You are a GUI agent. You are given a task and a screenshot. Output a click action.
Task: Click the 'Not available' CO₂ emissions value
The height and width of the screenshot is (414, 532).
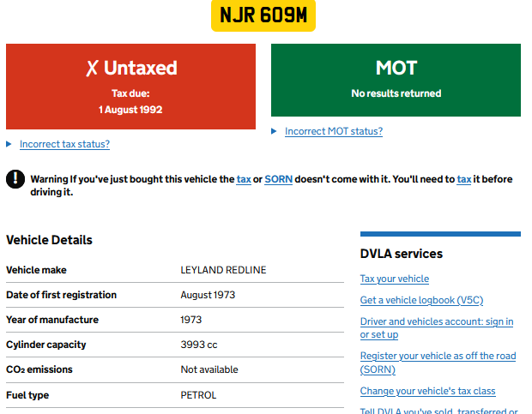(x=209, y=369)
